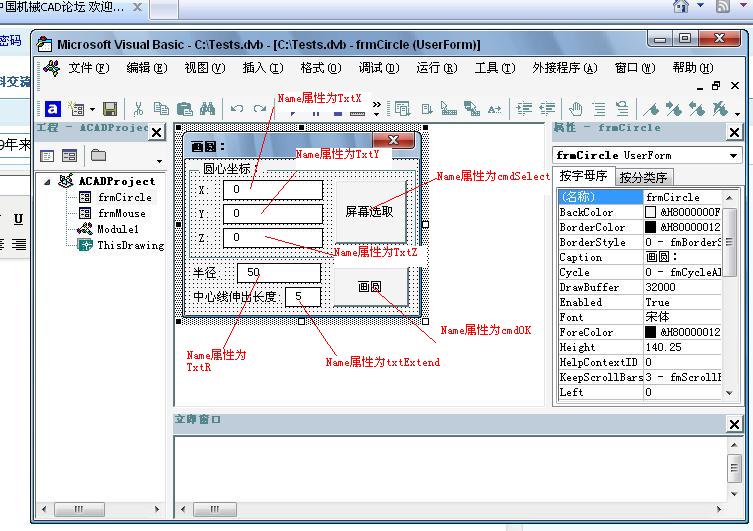The height and width of the screenshot is (531, 753).
Task: Select frmMouse in the project tree
Action: coord(120,213)
